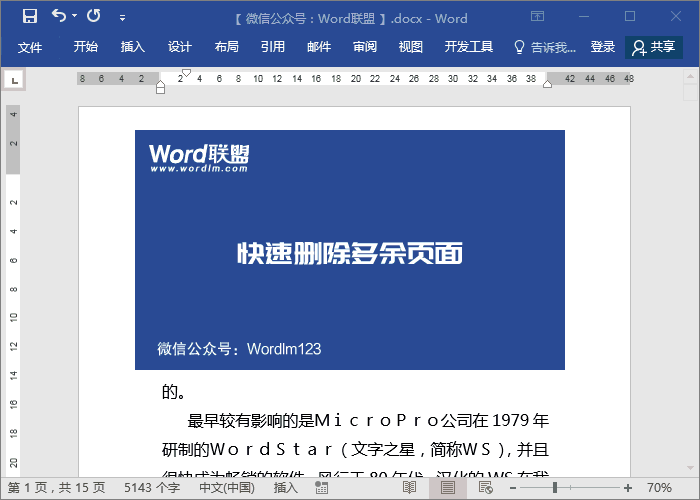This screenshot has height=500, width=700.
Task: Open the Undo history dropdown arrow
Action: (75, 16)
